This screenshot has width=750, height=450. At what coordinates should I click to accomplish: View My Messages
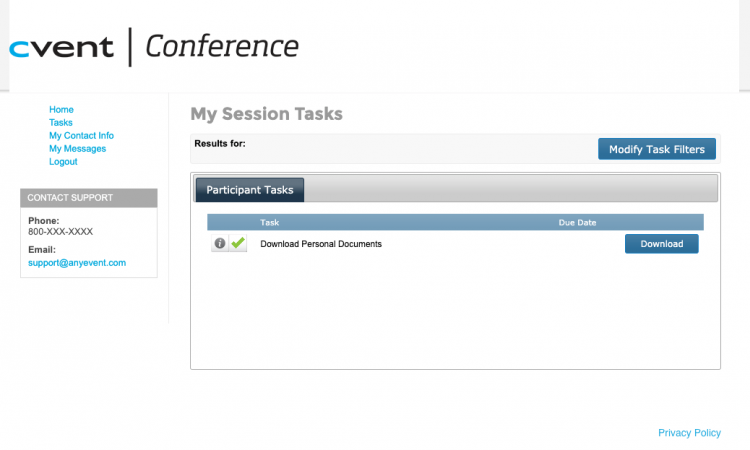(x=77, y=149)
